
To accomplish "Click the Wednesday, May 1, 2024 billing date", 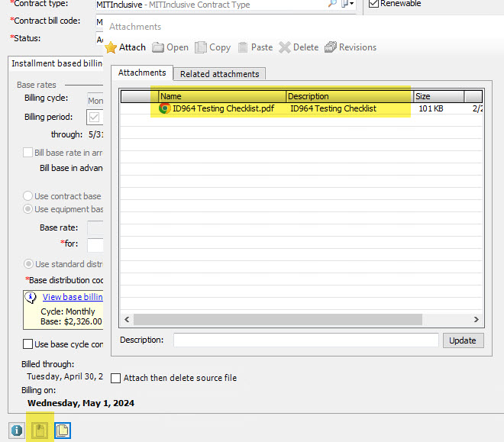I will pos(81,403).
